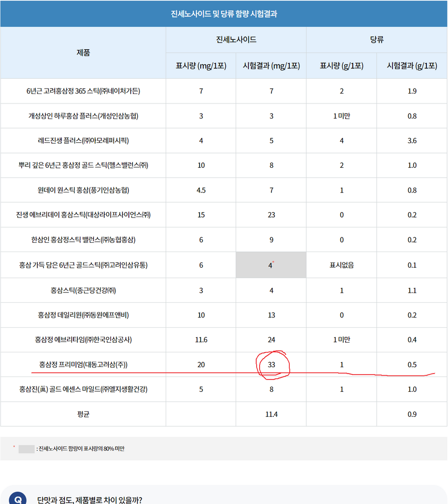Click the 표시량 (mg/1포) subheader
The image size is (448, 504).
coord(201,65)
